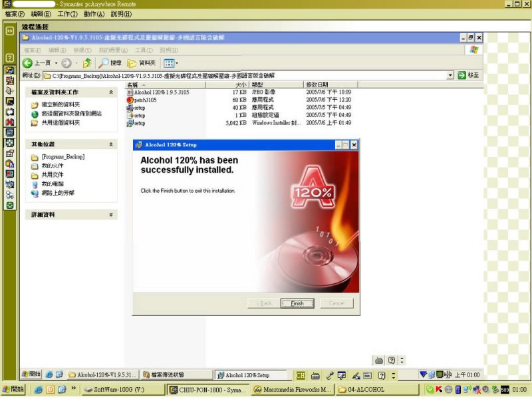Viewport: 532px width, 399px height.
Task: Click the 將這個資料夾發佈到網站 link
Action: point(72,114)
